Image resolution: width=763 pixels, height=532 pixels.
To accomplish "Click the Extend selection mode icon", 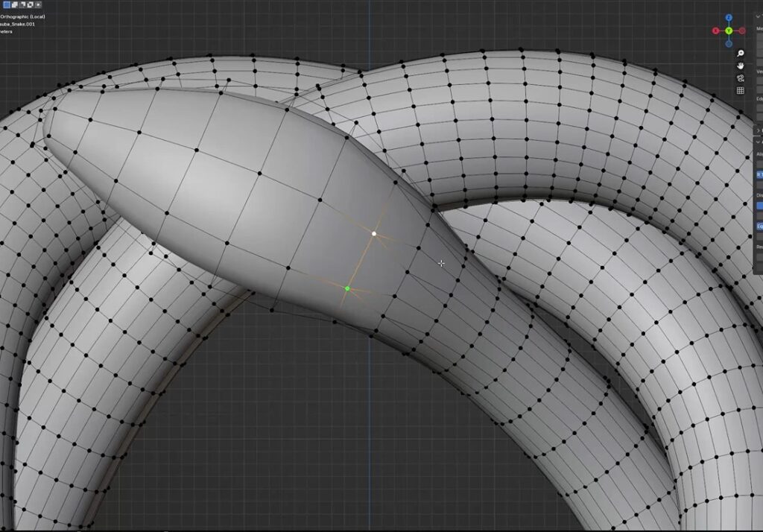I will [14, 4].
